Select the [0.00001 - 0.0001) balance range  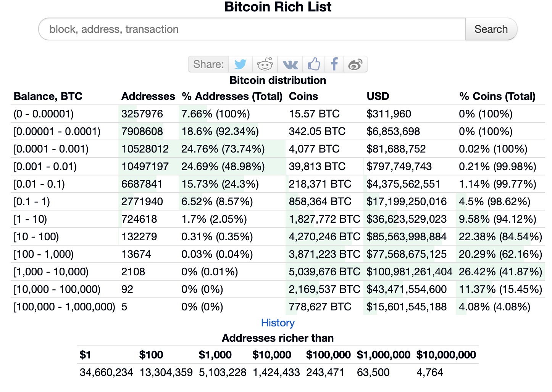point(57,131)
